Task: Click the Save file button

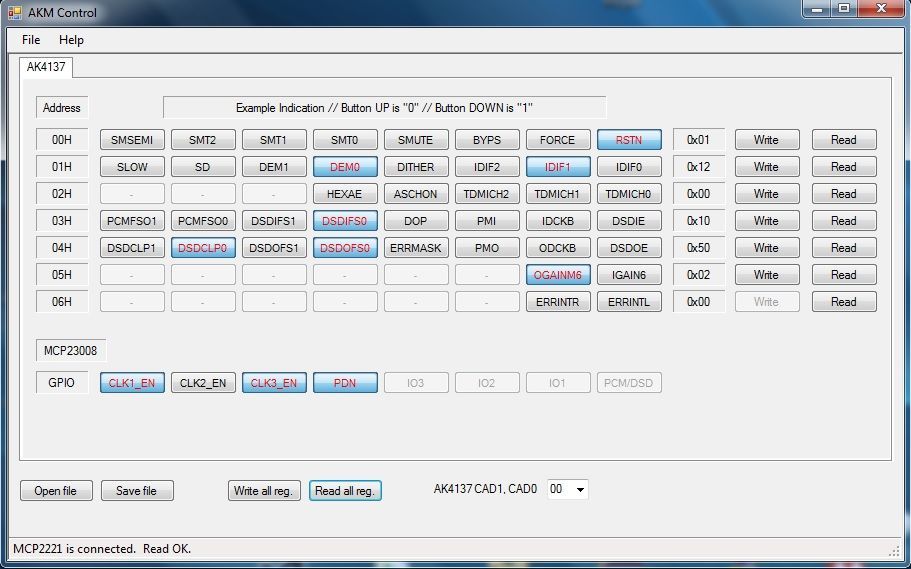Action: pyautogui.click(x=137, y=491)
